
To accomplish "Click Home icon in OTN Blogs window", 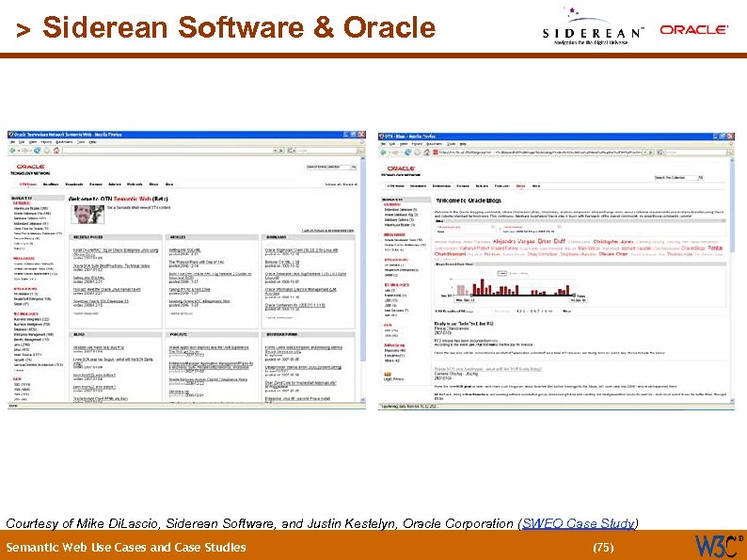I will pos(427,152).
